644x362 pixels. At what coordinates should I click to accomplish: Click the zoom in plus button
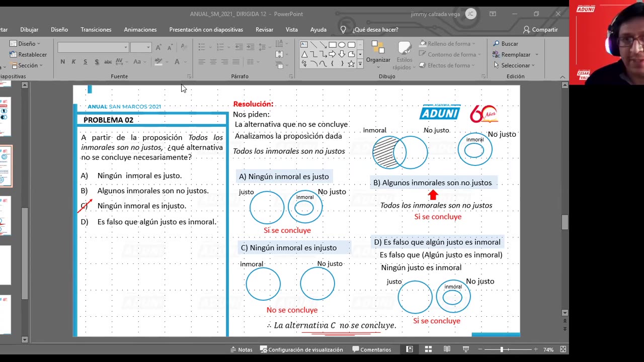pyautogui.click(x=535, y=349)
